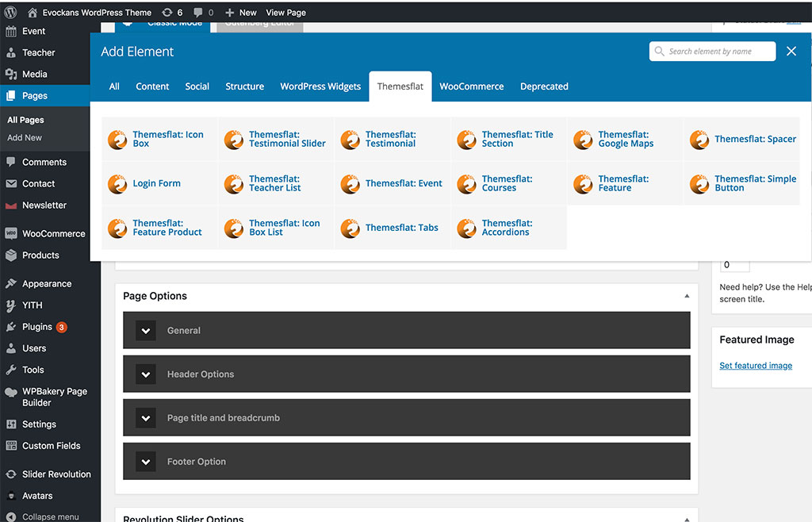Click the Tools wrench icon
812x522 pixels.
11,370
